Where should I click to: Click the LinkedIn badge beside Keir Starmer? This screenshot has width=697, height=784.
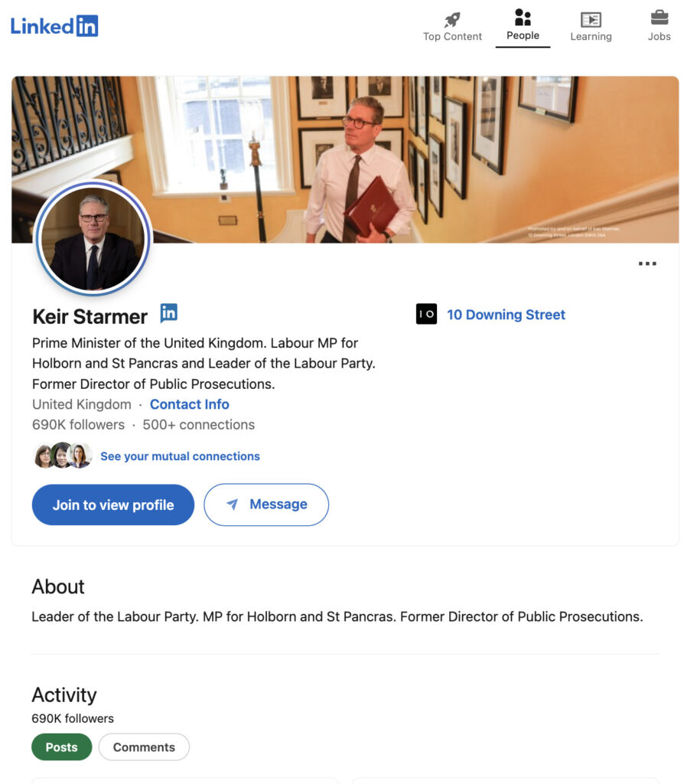point(168,312)
